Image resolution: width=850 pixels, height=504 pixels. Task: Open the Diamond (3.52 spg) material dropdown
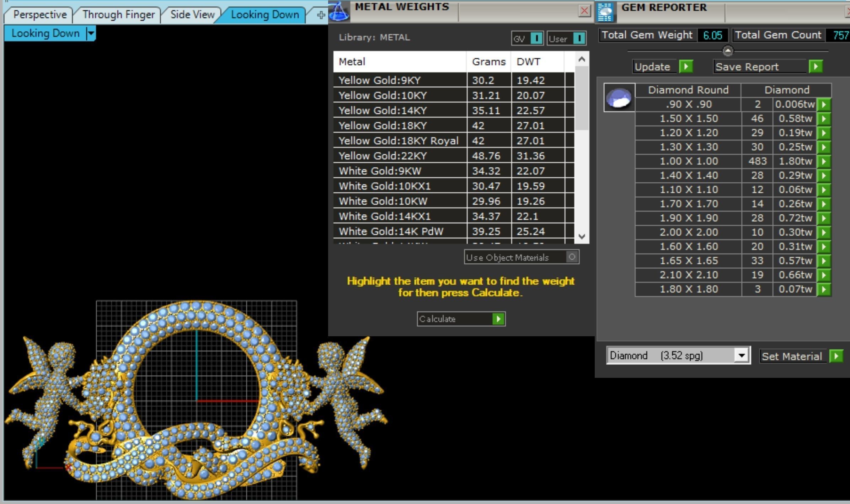(x=742, y=355)
